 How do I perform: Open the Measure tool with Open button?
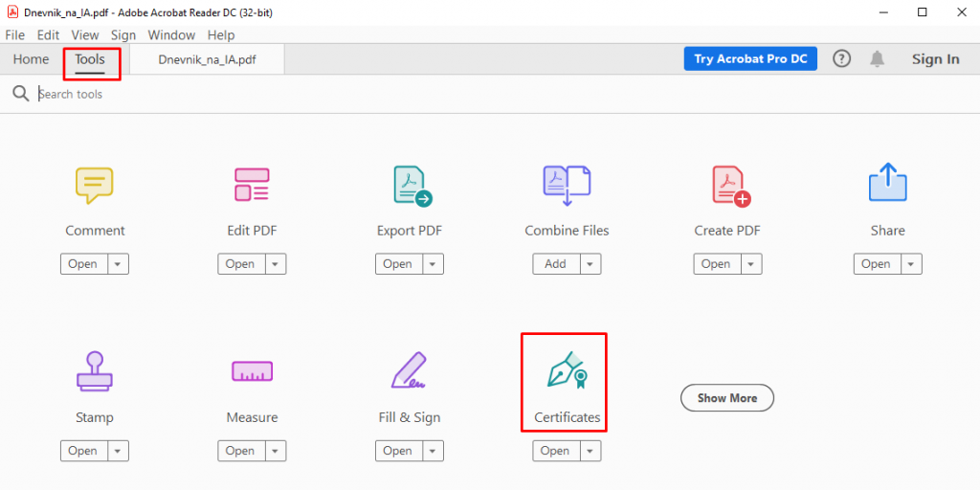241,451
